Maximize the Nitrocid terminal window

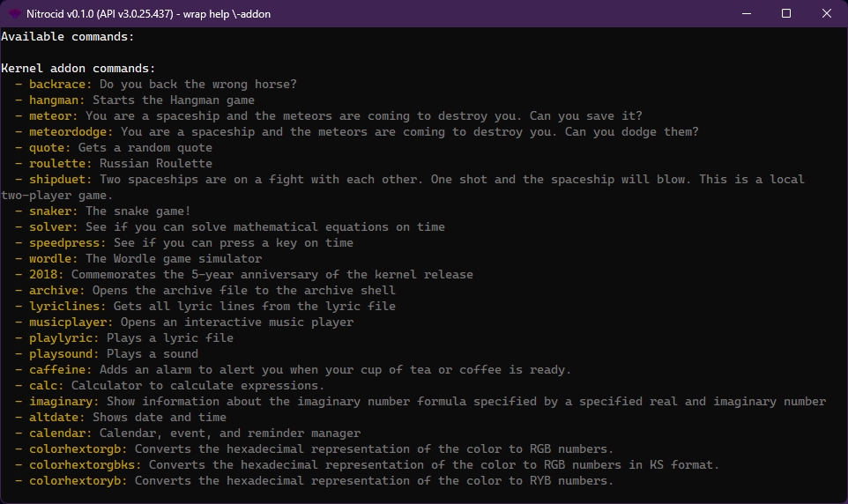coord(786,13)
